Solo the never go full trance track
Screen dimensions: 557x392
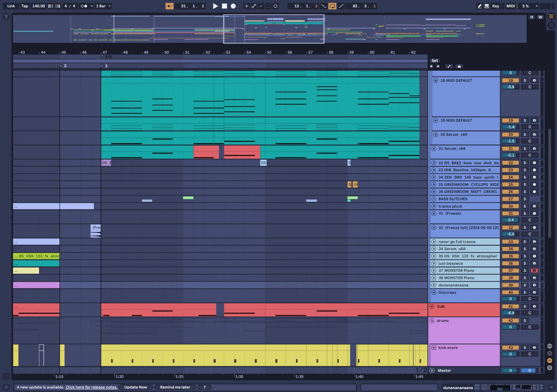(525, 242)
